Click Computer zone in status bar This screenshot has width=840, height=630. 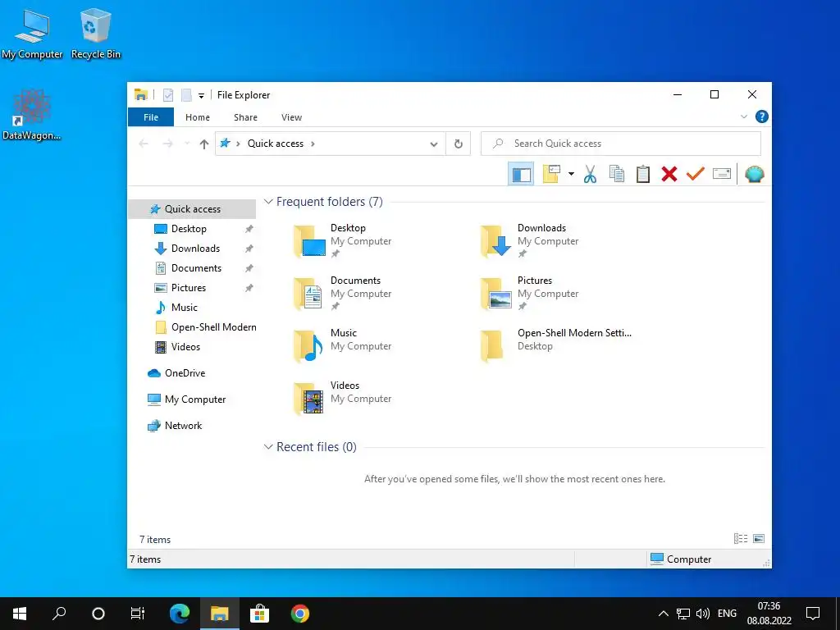click(x=681, y=559)
